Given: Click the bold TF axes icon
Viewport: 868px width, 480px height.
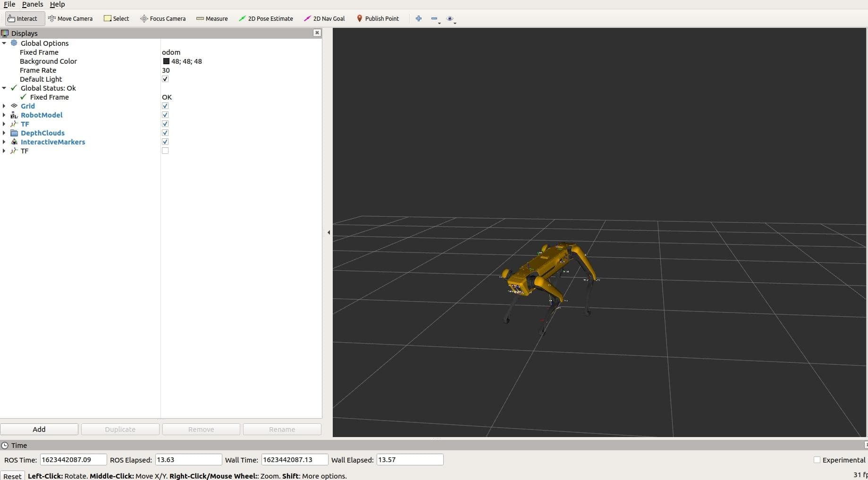Looking at the screenshot, I should tap(14, 124).
